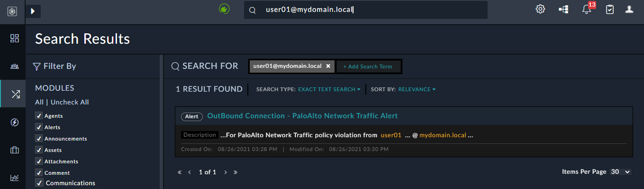Click the 'SEARCH FOR' label magnifier icon
This screenshot has height=189, width=644.
coord(175,66)
